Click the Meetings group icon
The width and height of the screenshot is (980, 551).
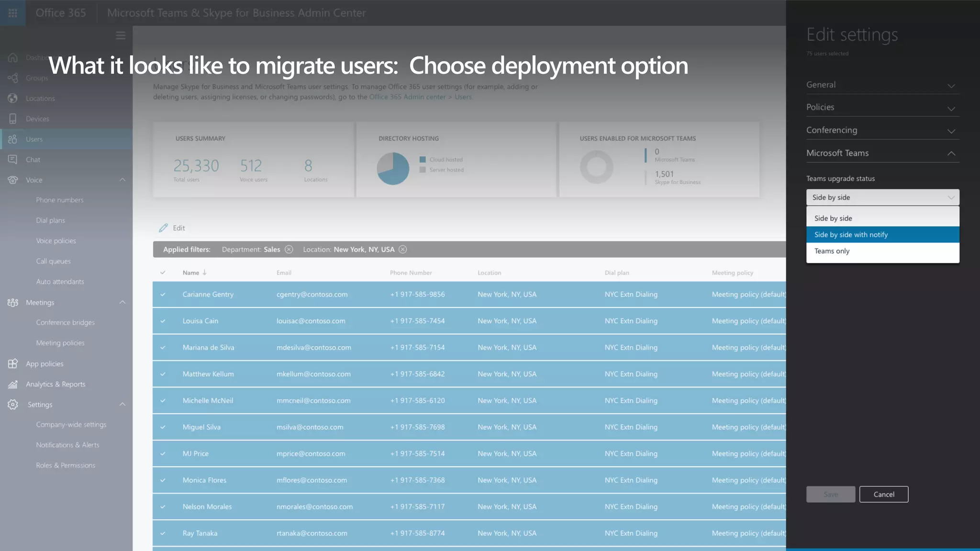(13, 302)
